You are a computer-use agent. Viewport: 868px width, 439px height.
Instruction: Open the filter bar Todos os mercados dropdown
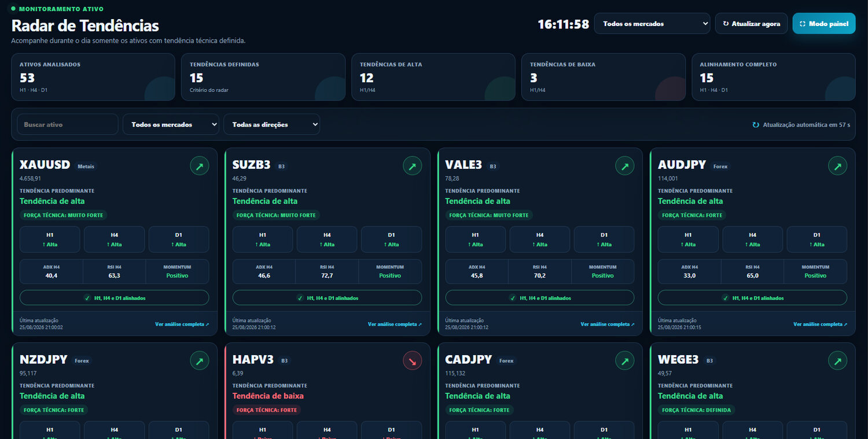coord(171,124)
